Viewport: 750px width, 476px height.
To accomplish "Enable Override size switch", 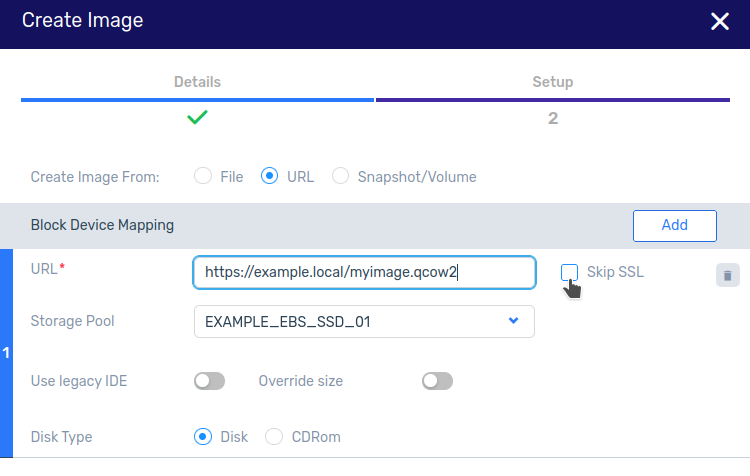I will (437, 381).
